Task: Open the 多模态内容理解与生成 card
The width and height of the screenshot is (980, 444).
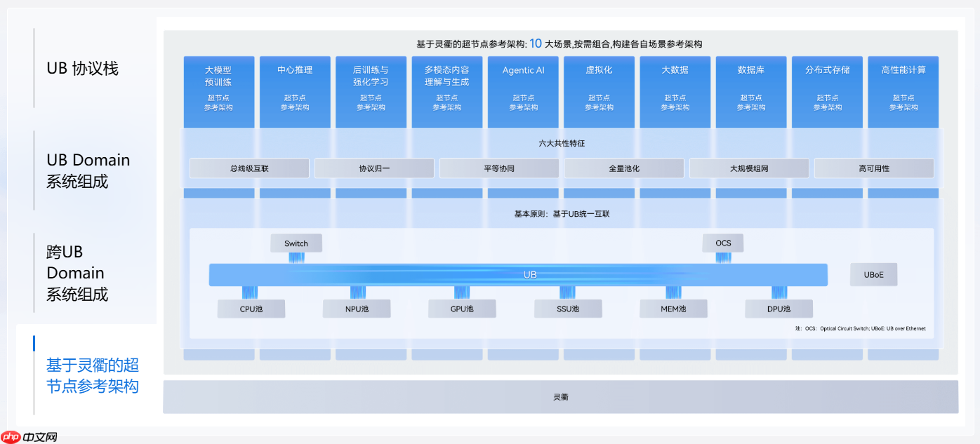Action: point(446,91)
